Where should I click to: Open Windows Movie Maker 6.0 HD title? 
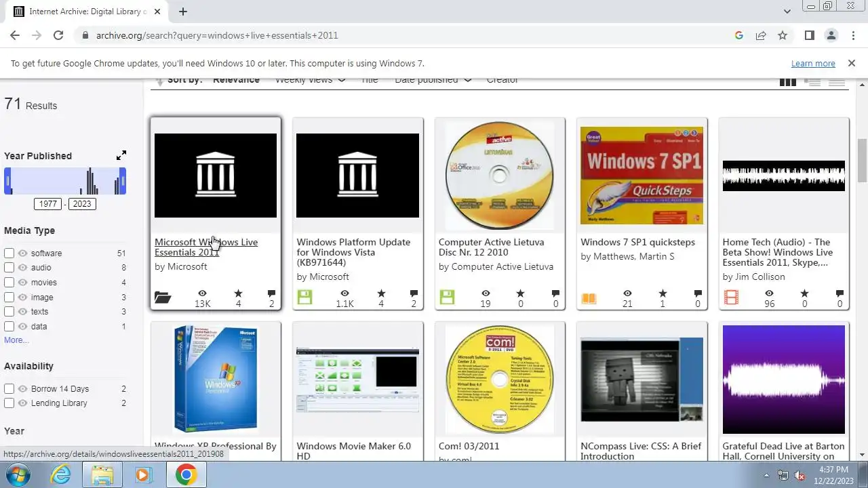[x=353, y=451]
